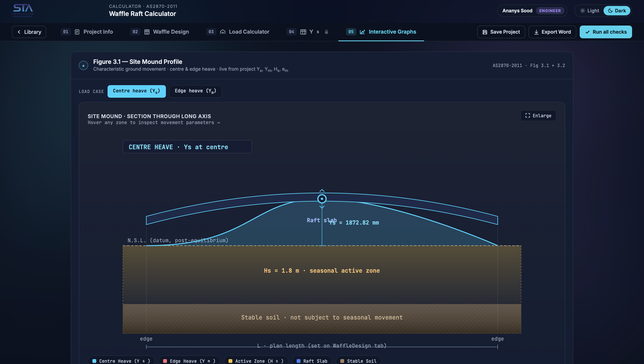Select Centre heave (Ys) load case
The height and width of the screenshot is (364, 644).
point(137,91)
